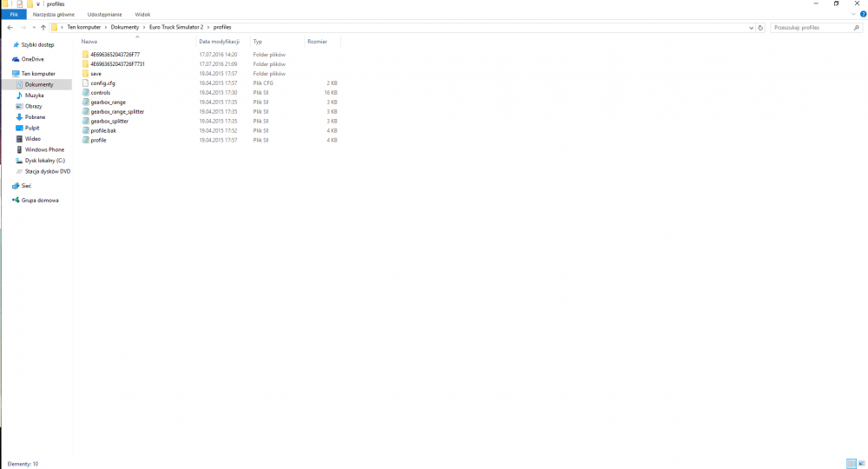Click the 17.07.2016 14:20 date cell

218,54
